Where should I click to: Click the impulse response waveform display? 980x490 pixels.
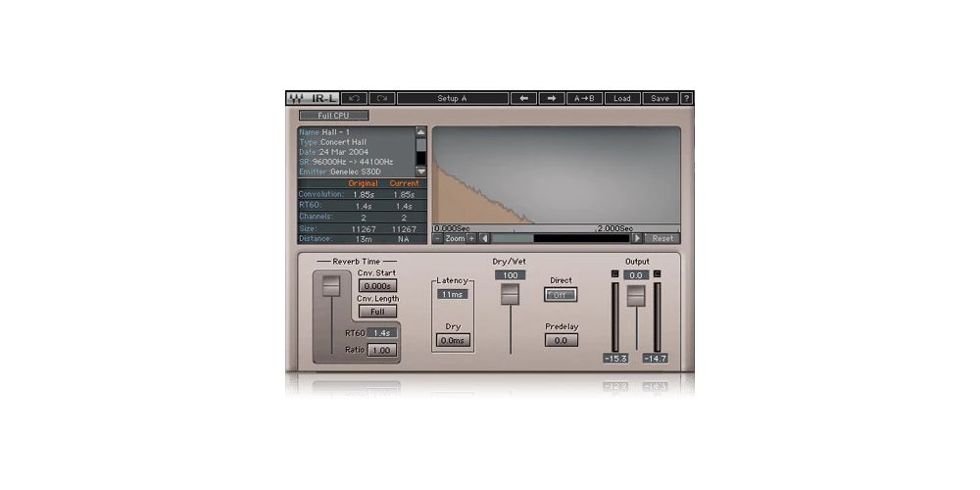tap(557, 175)
